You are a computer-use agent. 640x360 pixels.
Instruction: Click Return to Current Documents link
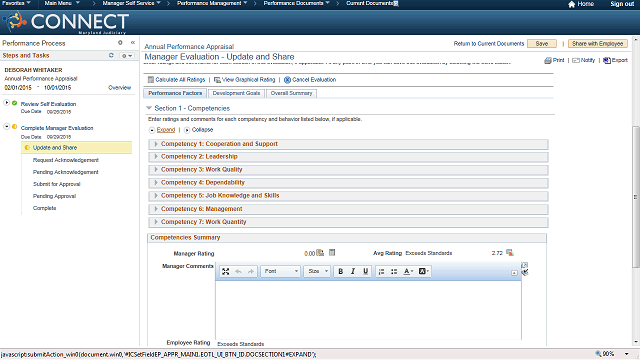(x=489, y=44)
